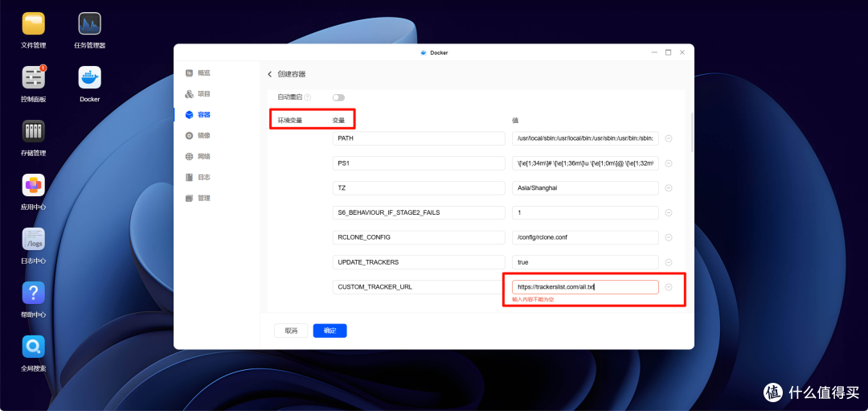
Task: Click help icon next to 自动重启
Action: (307, 97)
